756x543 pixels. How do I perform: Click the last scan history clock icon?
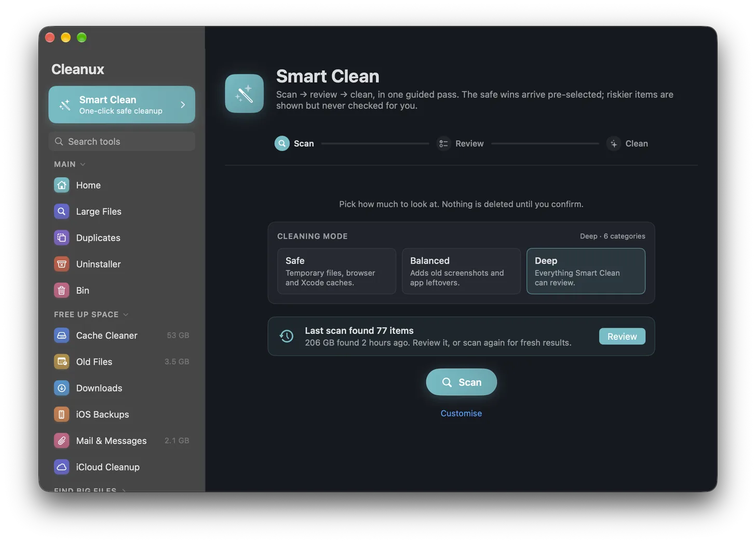287,336
